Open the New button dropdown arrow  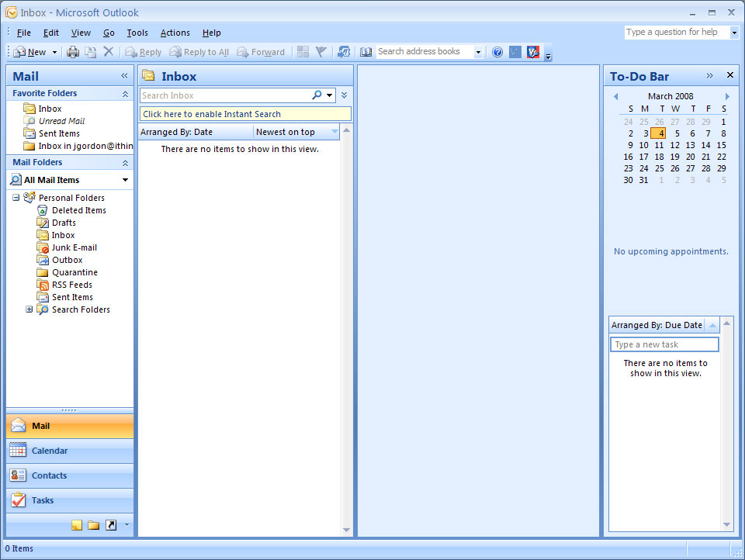pos(54,52)
